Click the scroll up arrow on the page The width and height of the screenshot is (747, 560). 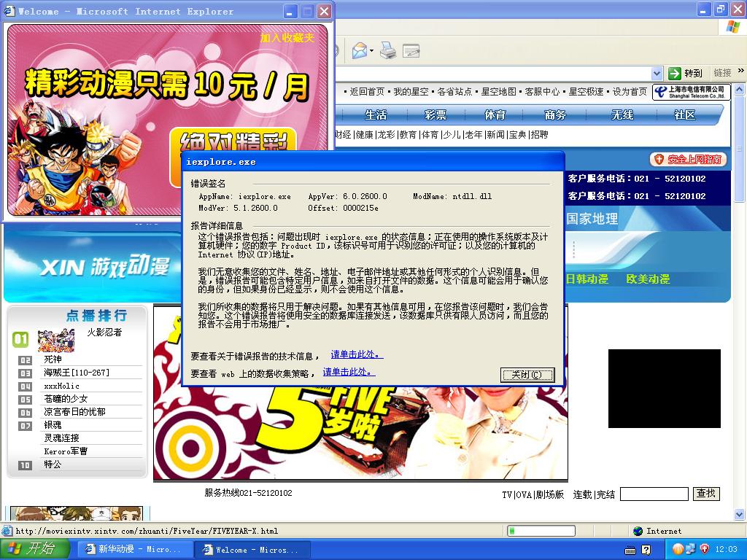click(739, 89)
